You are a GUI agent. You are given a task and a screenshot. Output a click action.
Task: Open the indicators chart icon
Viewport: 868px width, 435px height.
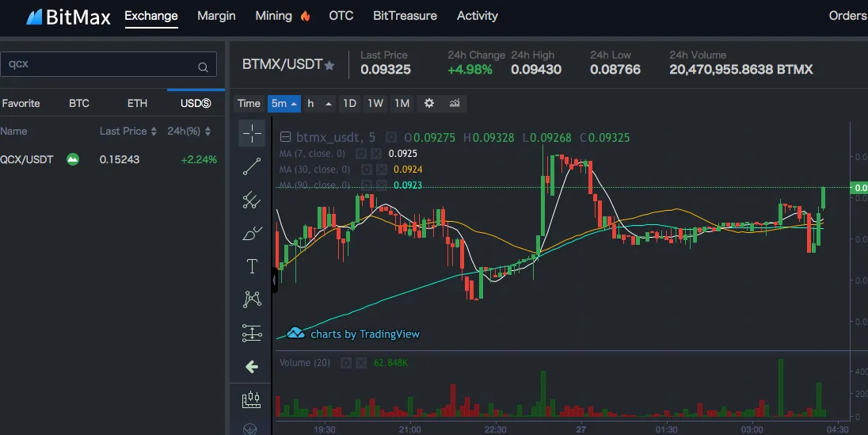455,103
